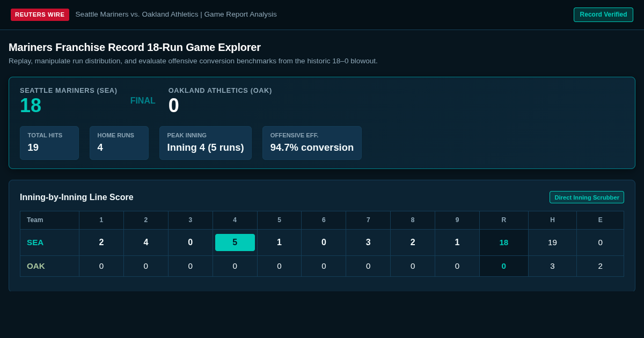This screenshot has height=338, width=644.
Task: Click inning 7 column header
Action: tap(368, 220)
